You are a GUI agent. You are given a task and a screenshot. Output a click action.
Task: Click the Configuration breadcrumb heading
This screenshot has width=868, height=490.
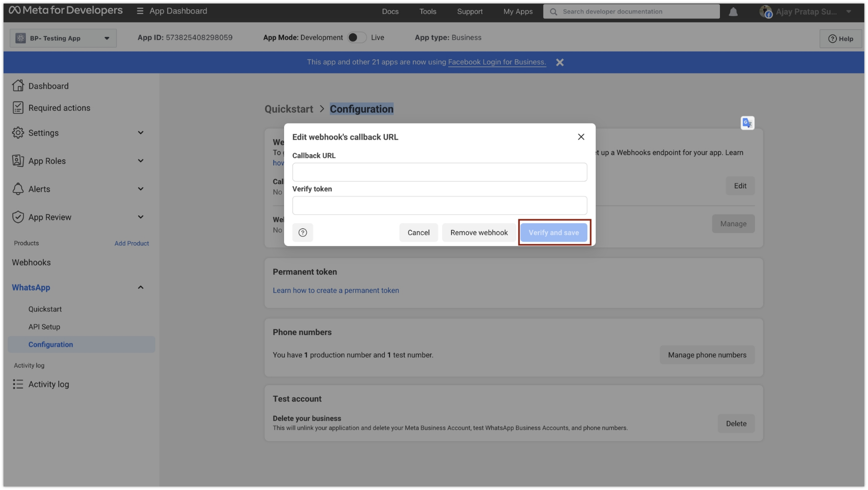tap(361, 109)
